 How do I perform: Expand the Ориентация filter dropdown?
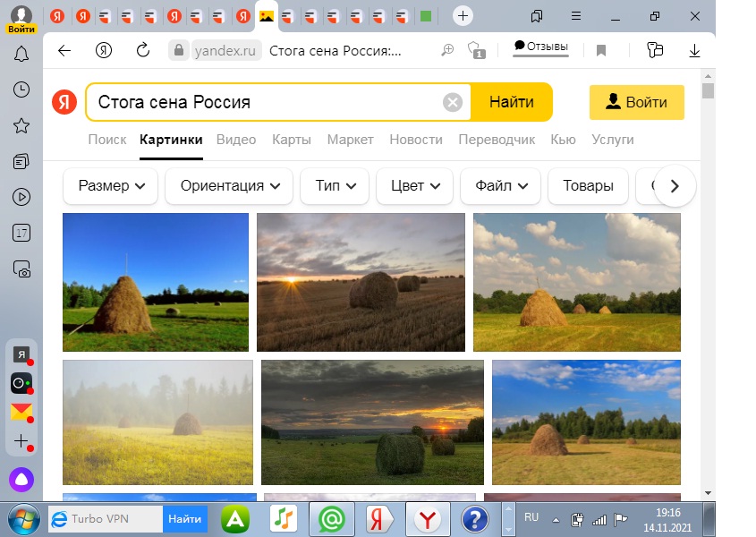point(229,186)
